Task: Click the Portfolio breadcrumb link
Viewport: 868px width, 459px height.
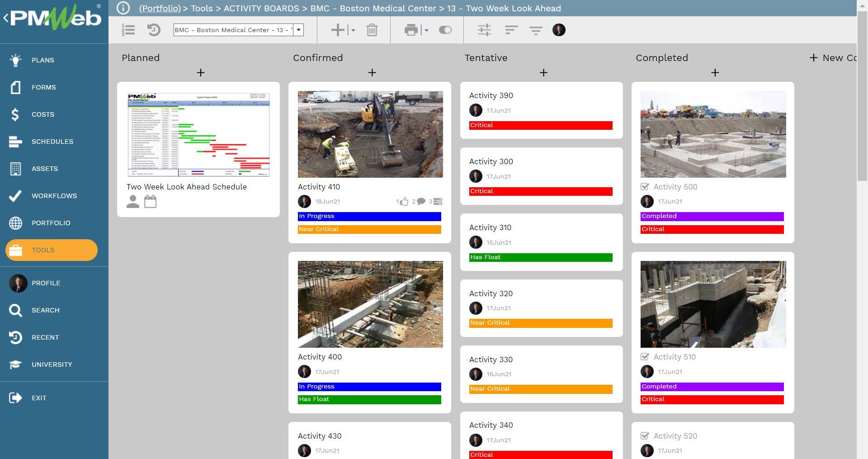Action: [160, 9]
